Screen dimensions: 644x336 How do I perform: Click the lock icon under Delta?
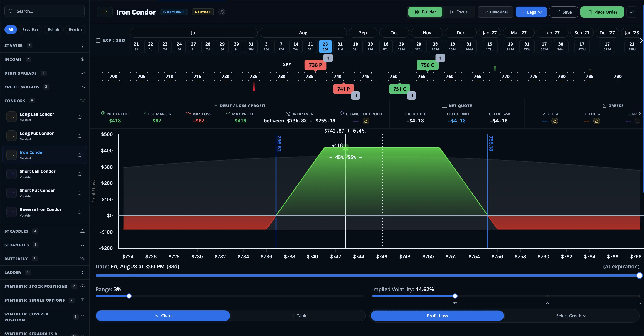[555, 121]
